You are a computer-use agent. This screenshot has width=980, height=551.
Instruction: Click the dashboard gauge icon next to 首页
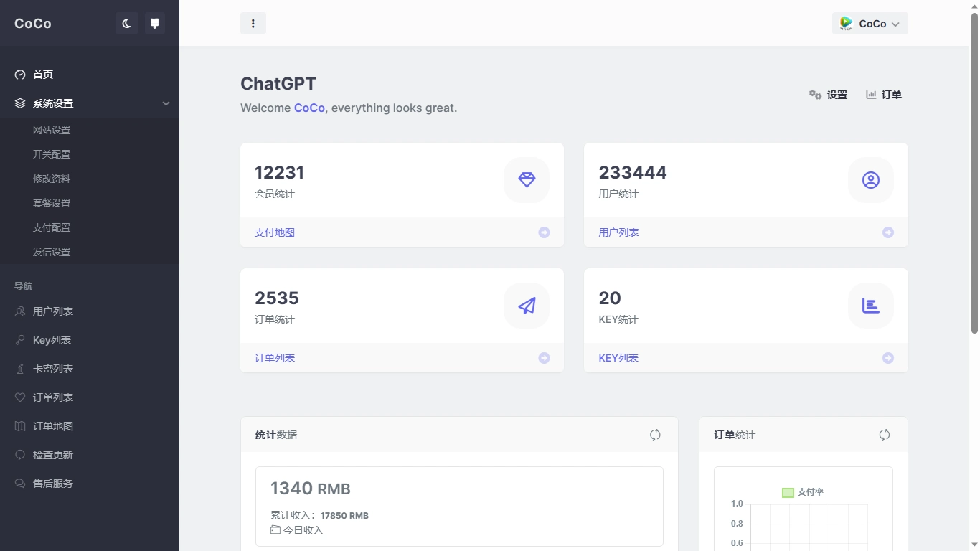tap(20, 75)
